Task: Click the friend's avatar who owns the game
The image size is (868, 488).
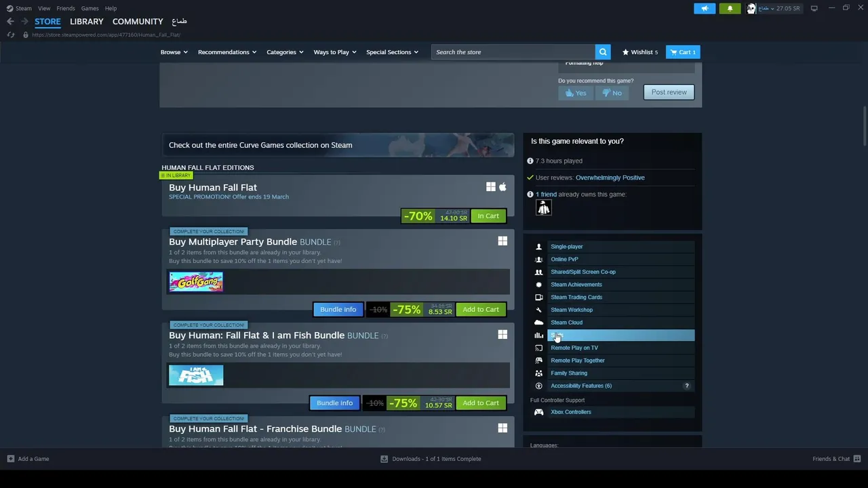Action: click(x=543, y=208)
